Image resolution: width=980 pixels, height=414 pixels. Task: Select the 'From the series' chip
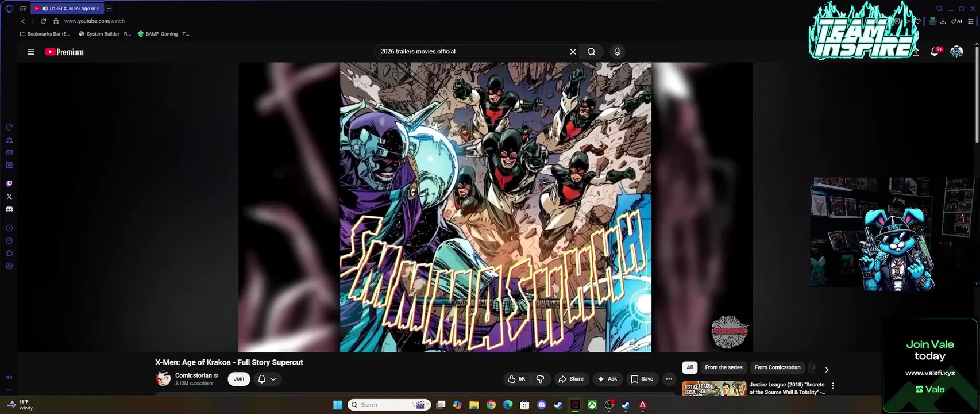724,367
